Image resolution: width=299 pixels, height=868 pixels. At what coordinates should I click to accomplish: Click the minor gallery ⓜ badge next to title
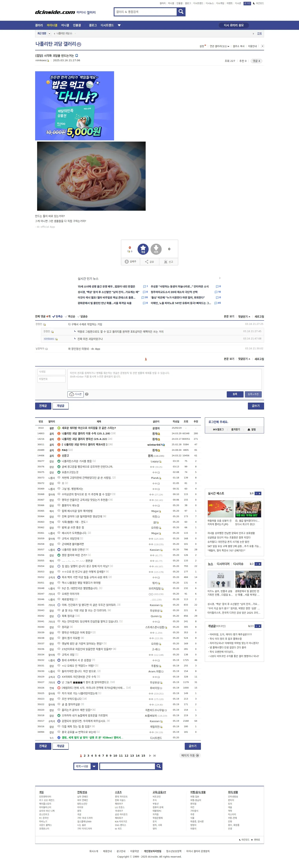click(x=79, y=44)
